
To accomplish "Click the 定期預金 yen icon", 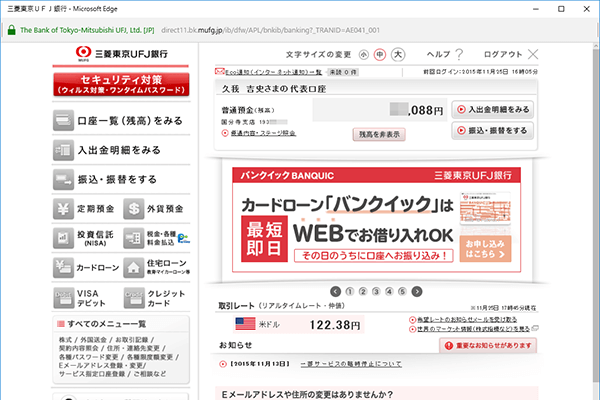I will pyautogui.click(x=63, y=209).
